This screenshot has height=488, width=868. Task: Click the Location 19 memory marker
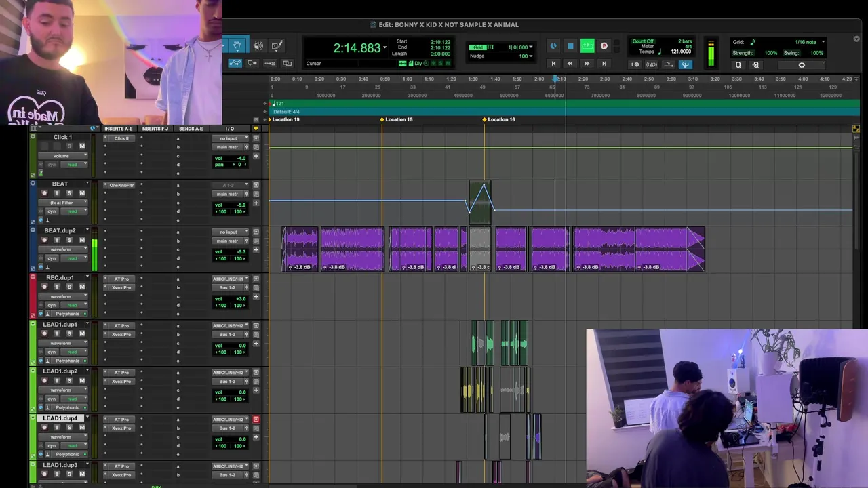(x=283, y=119)
